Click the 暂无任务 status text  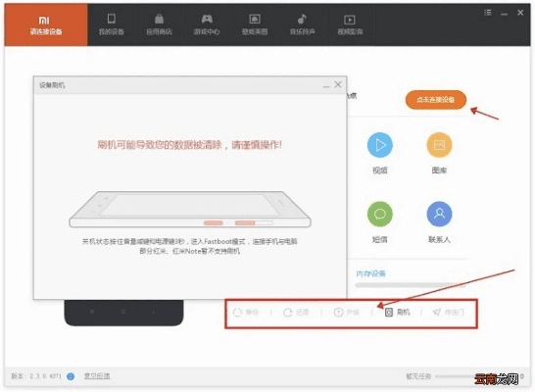pos(418,376)
